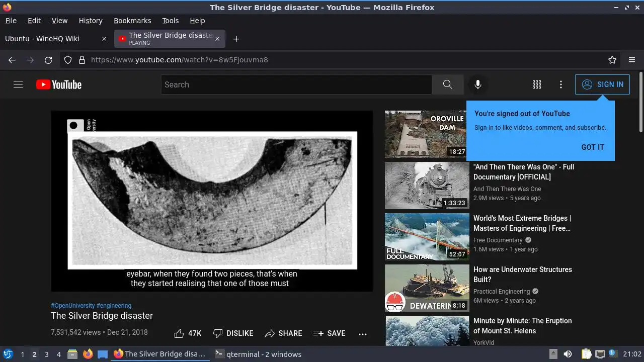Viewport: 644px width, 362px height.
Task: Open the Tools menu
Action: coord(170,21)
